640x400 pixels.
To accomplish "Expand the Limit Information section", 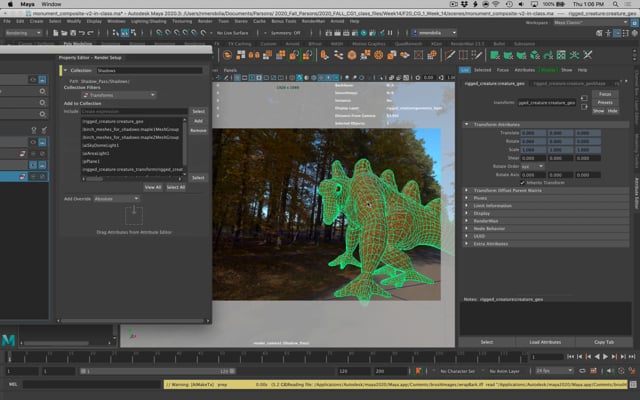I will (467, 206).
